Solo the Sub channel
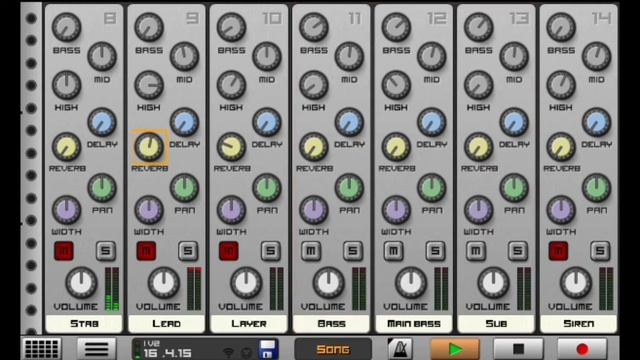640x360 pixels. 518,251
